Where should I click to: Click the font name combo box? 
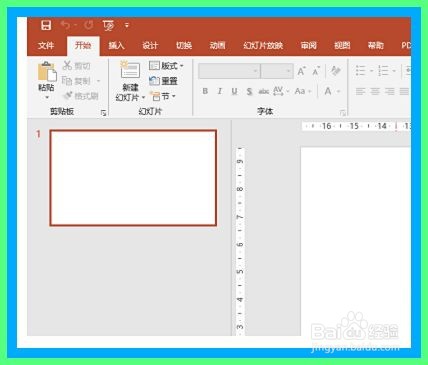229,71
